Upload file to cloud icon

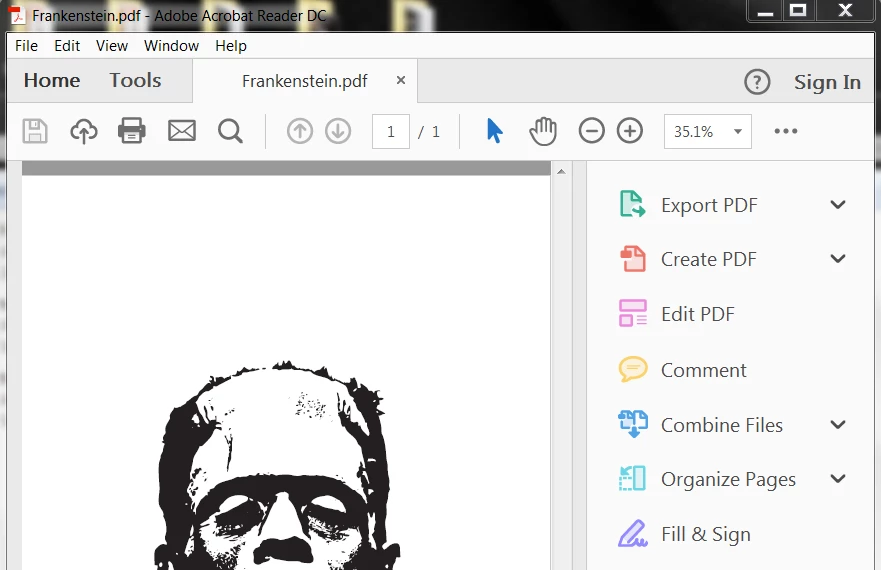84,132
